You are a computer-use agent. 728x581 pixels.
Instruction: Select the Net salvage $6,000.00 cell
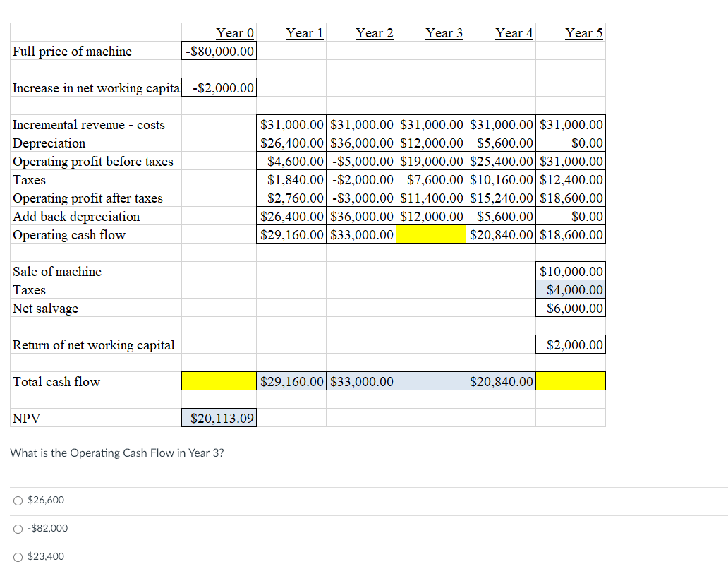point(570,308)
